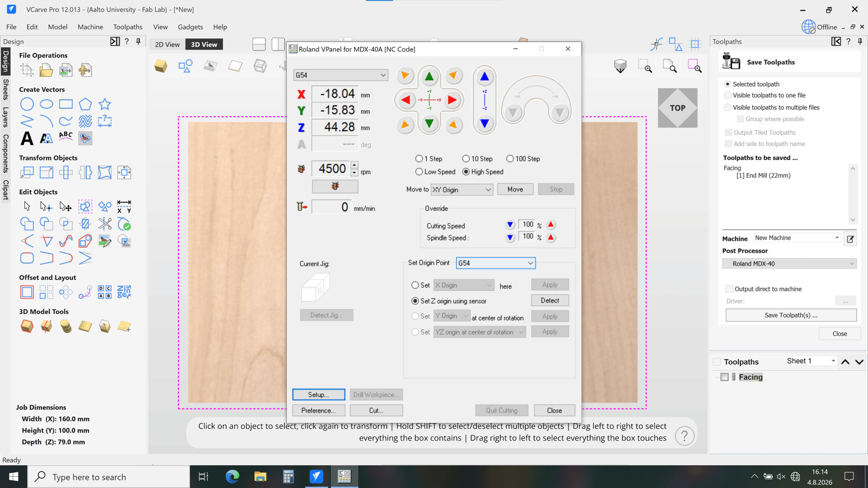The height and width of the screenshot is (488, 868).
Task: Select the Offset Vectors tool
Action: [x=27, y=292]
